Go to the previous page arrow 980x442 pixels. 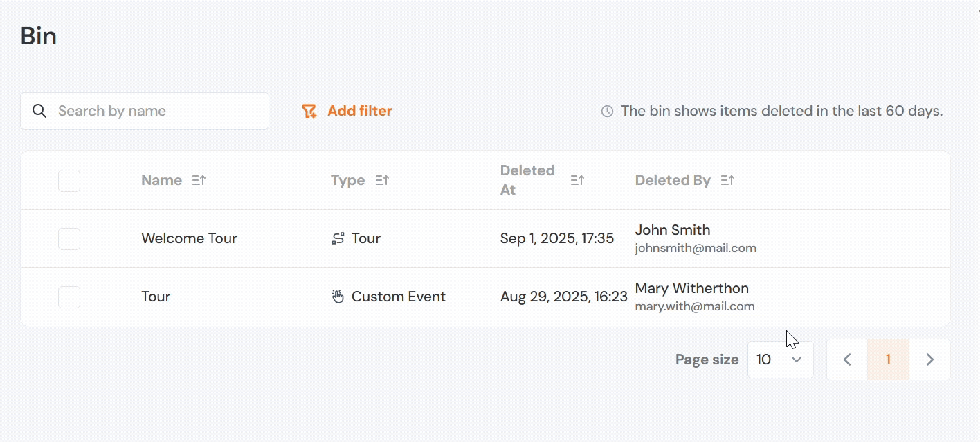point(847,360)
